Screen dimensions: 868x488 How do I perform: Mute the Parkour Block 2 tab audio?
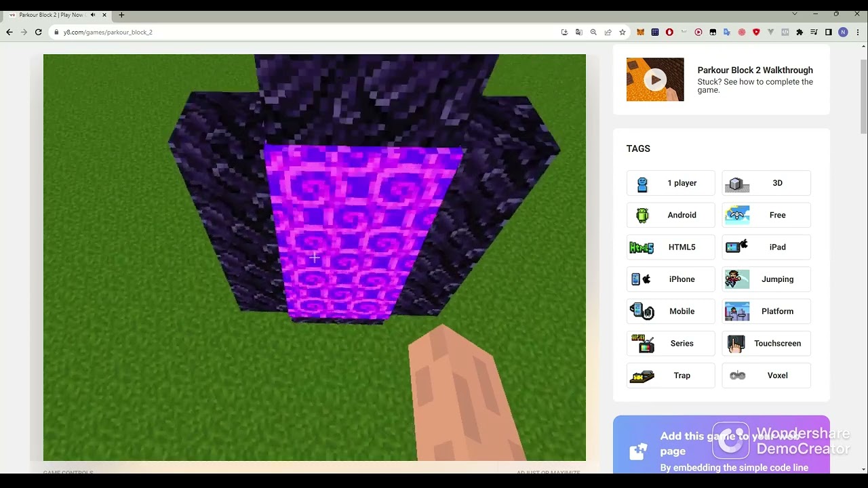(x=93, y=14)
